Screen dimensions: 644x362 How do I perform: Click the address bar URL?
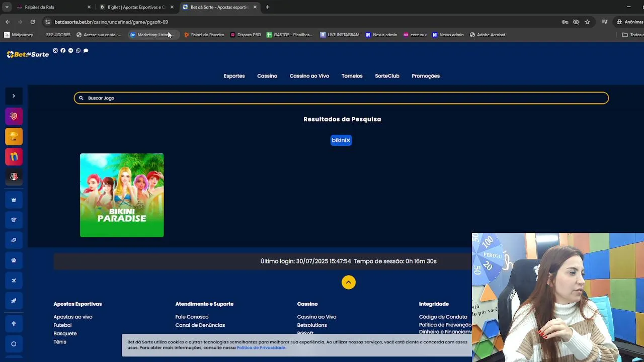pyautogui.click(x=111, y=22)
